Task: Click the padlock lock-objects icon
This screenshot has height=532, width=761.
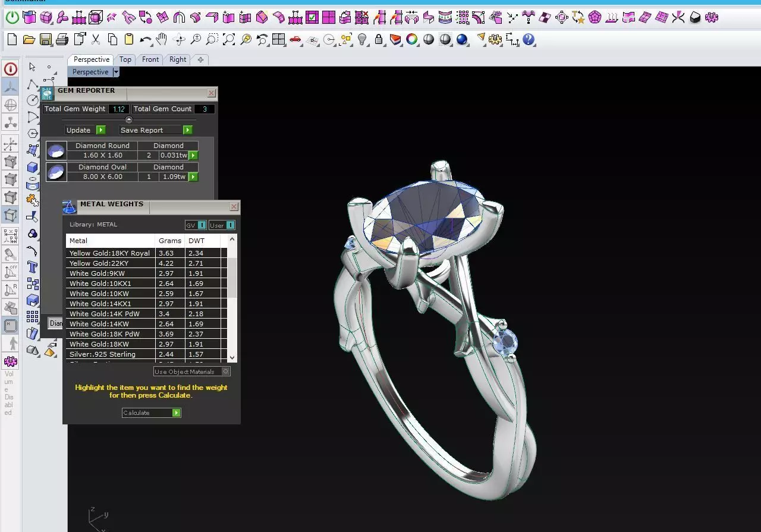Action: [x=379, y=40]
